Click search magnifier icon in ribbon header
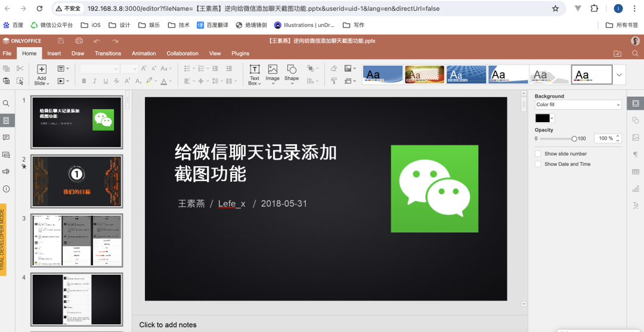 coord(636,54)
